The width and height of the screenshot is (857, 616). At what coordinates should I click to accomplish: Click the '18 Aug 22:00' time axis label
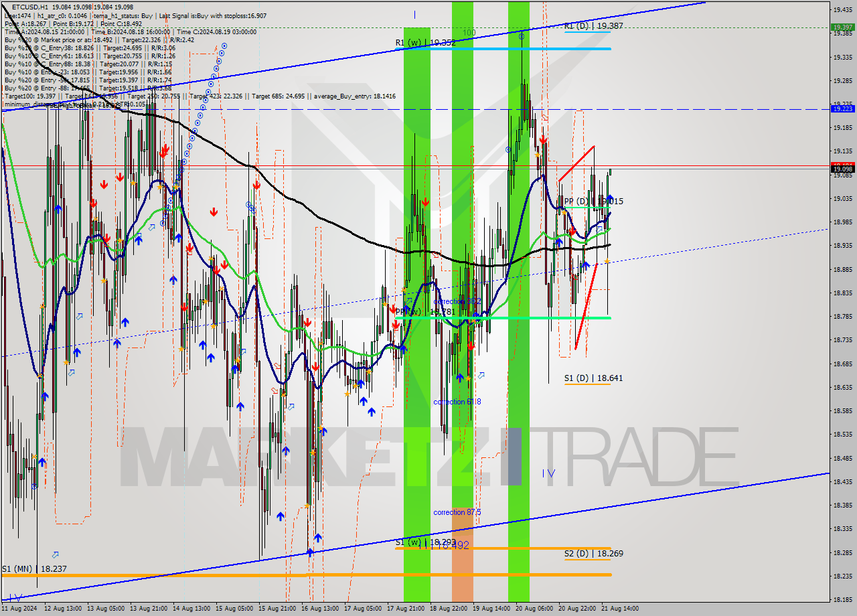(449, 609)
